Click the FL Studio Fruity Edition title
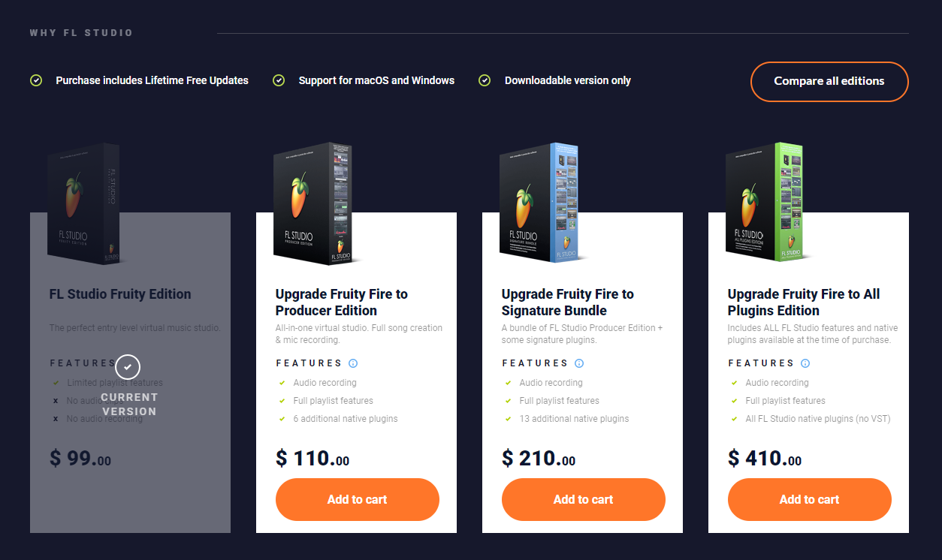 120,294
